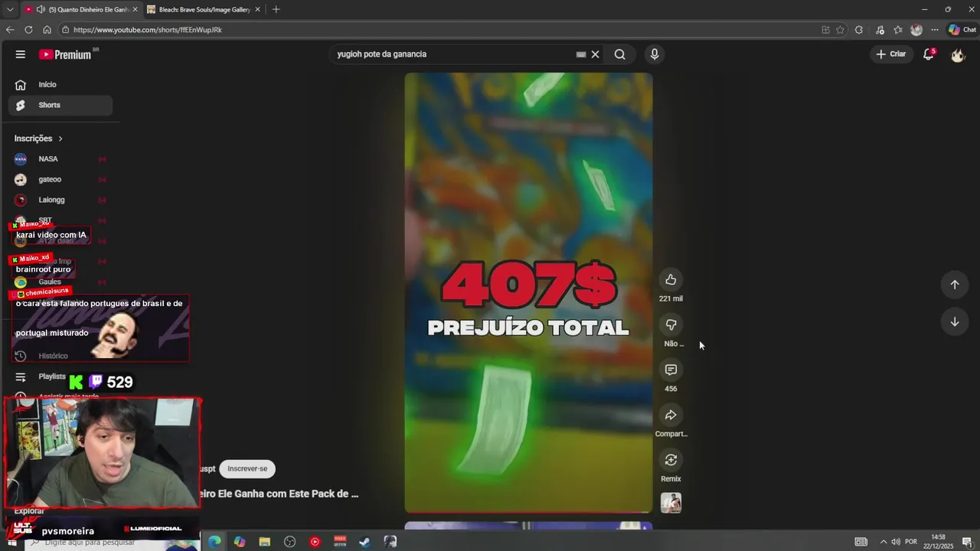Image resolution: width=980 pixels, height=551 pixels.
Task: Go to browser home page
Action: (47, 30)
